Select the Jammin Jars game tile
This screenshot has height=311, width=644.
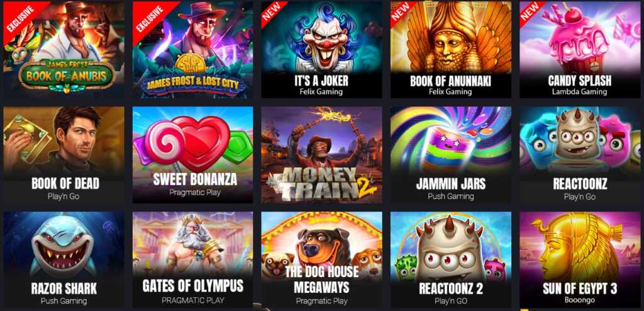pyautogui.click(x=450, y=155)
